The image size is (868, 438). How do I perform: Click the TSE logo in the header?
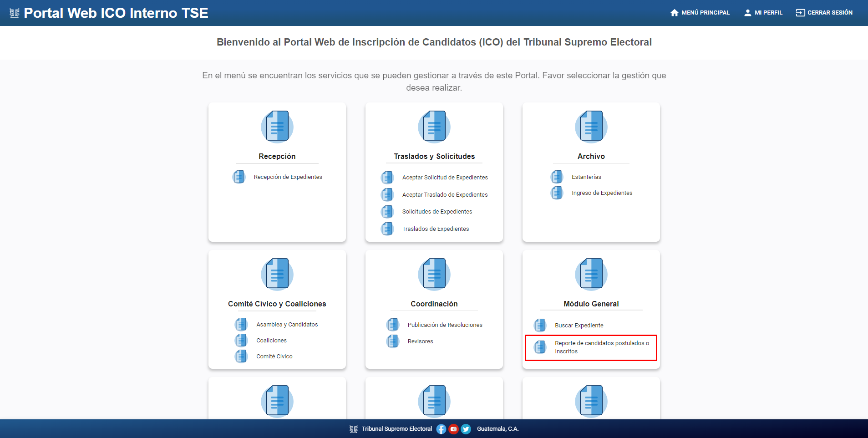(15, 12)
